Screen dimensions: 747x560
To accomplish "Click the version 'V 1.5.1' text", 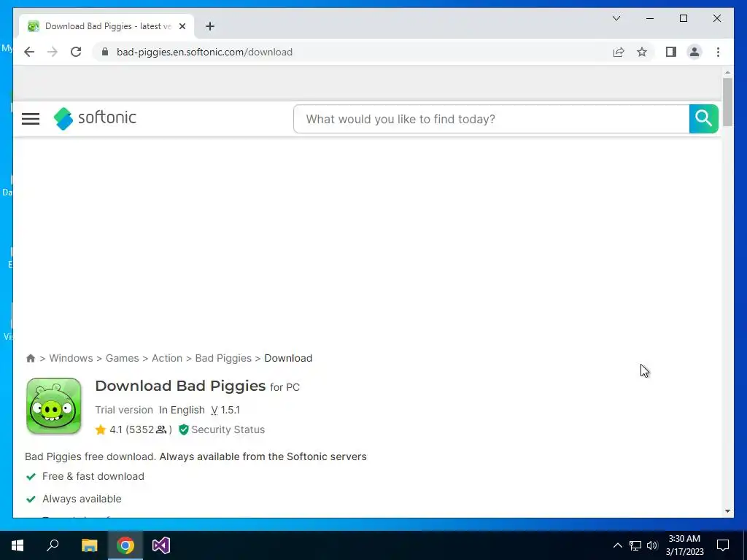I will 225,410.
